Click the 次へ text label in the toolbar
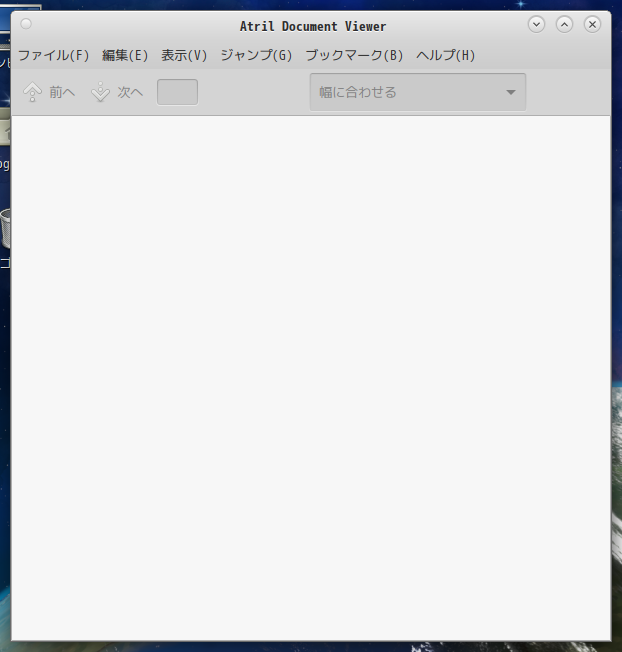 click(130, 92)
